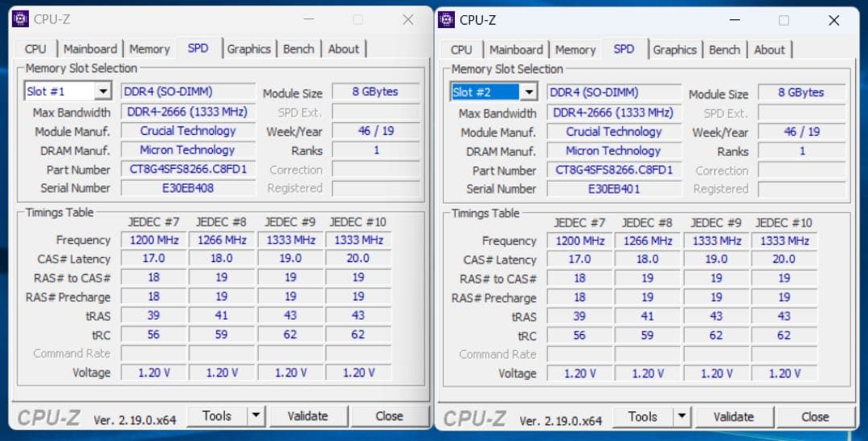Close the right CPU-Z window via title bar X
868x441 pixels.
pyautogui.click(x=833, y=20)
